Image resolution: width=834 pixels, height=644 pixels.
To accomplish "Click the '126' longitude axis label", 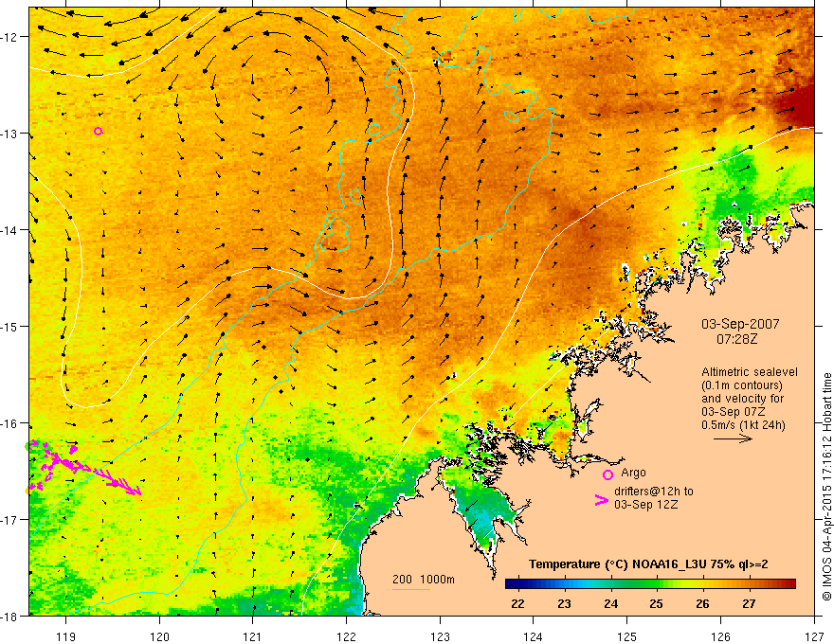I will (x=720, y=636).
